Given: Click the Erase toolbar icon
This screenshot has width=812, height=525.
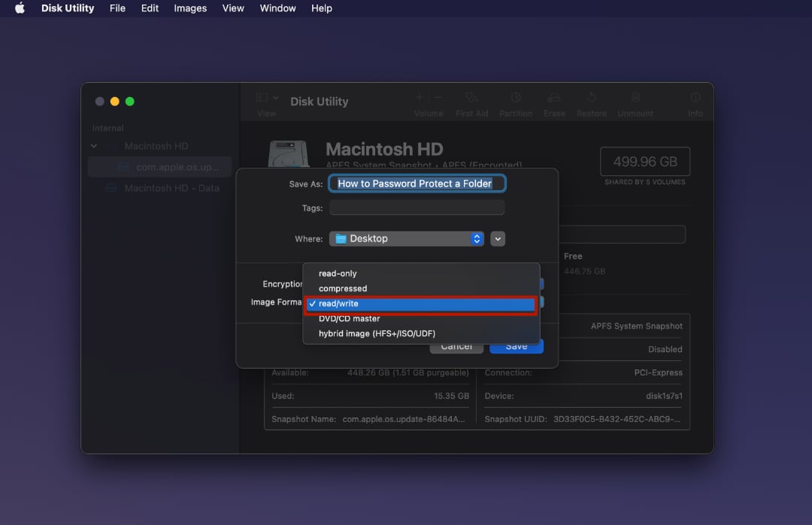Looking at the screenshot, I should pyautogui.click(x=554, y=98).
